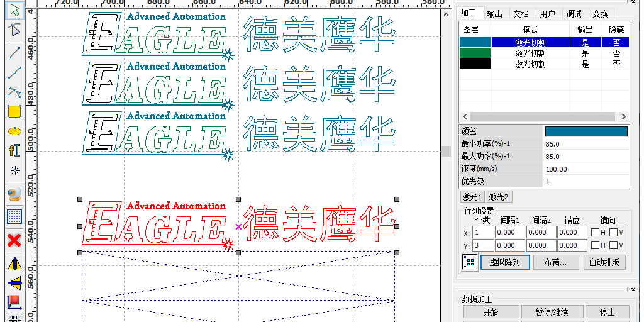Click the Y 间隔1 input field

(x=509, y=245)
